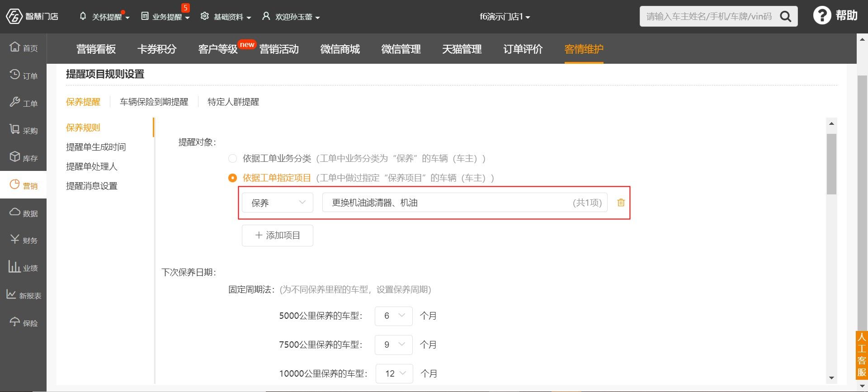The image size is (868, 392).
Task: Open the 保养 category dropdown
Action: [278, 203]
